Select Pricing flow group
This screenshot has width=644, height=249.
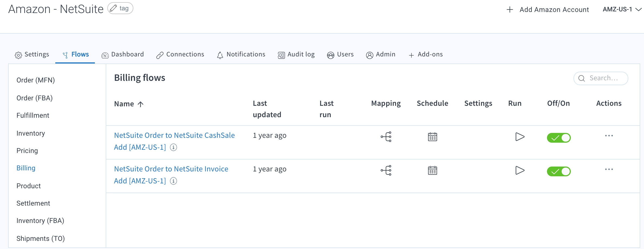pos(27,151)
